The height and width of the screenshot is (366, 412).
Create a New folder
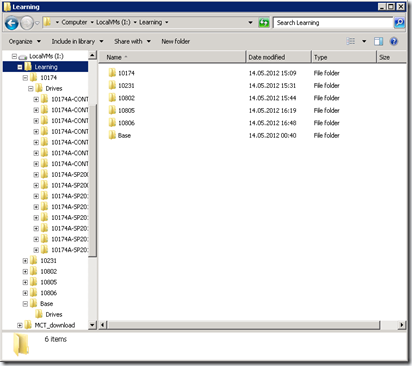click(176, 41)
